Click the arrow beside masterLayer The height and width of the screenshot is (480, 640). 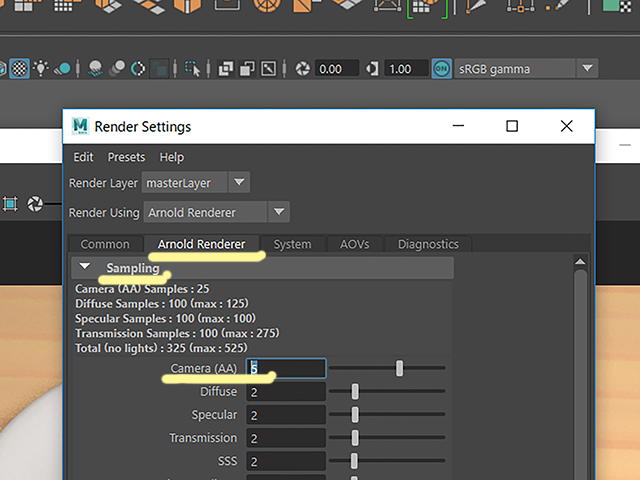tap(239, 182)
